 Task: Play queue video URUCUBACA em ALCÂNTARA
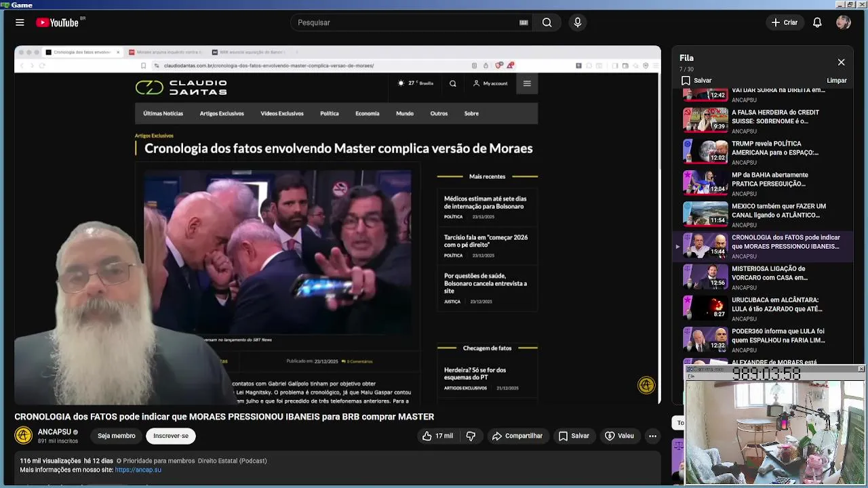pyautogui.click(x=763, y=308)
